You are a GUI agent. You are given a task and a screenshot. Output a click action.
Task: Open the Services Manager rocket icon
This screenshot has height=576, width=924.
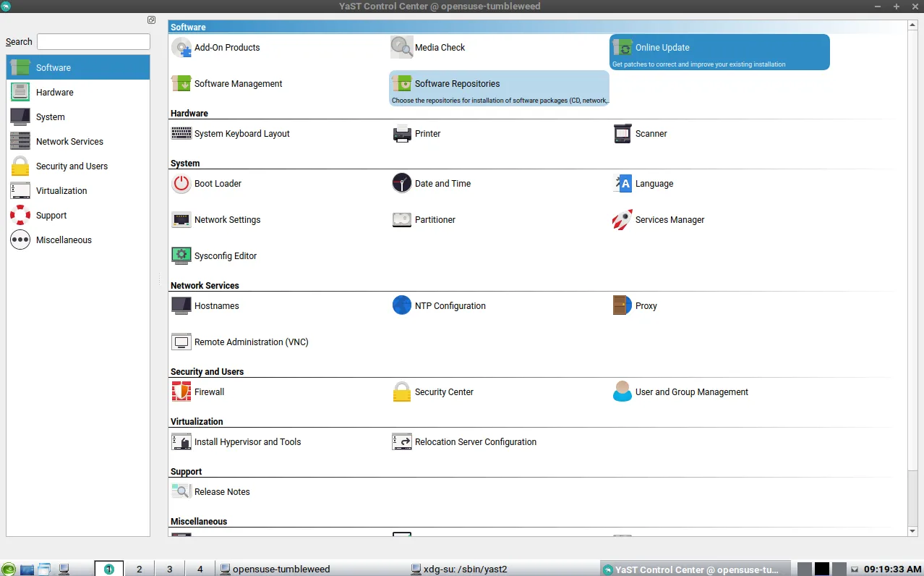tap(622, 220)
